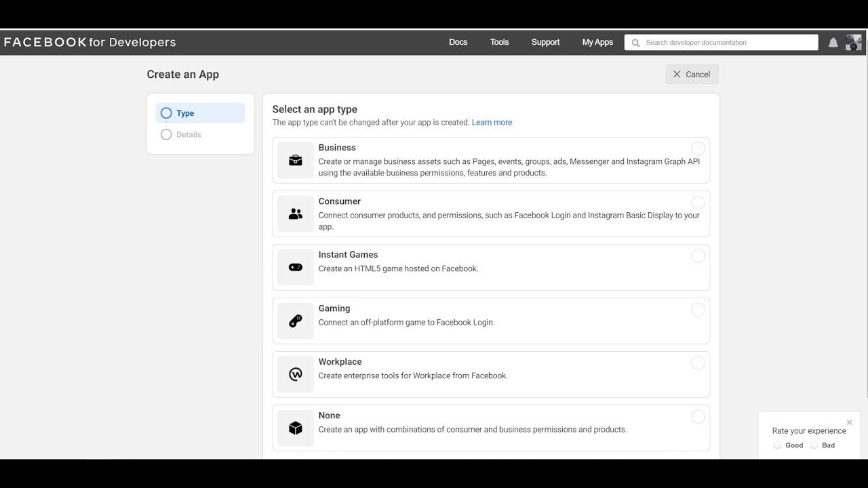The height and width of the screenshot is (488, 868).
Task: Click the Workplace logo icon
Action: click(296, 374)
